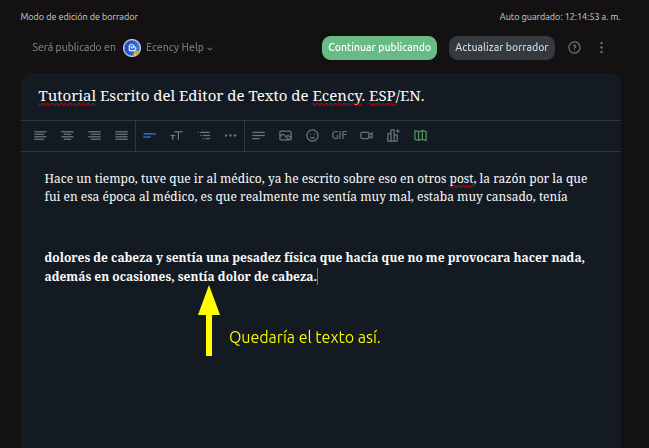
Task: Open the GIF picker
Action: 339,135
